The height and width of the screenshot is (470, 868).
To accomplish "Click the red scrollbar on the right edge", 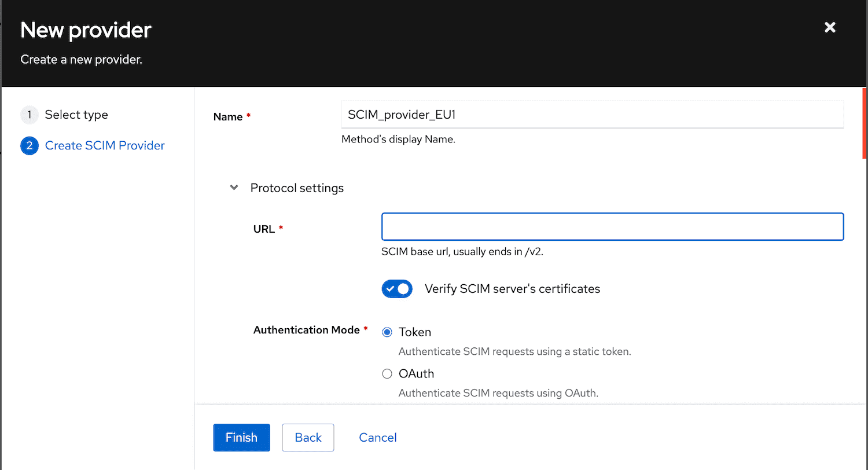I will [x=865, y=123].
